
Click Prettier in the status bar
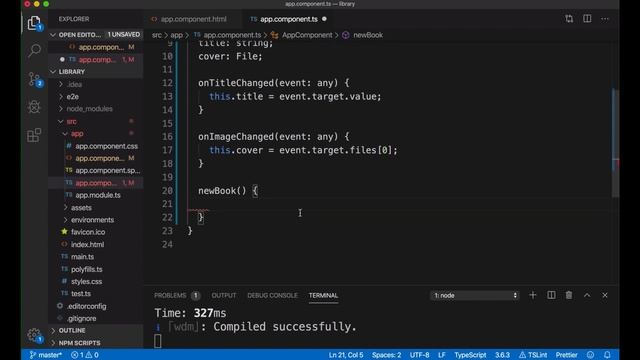click(567, 355)
